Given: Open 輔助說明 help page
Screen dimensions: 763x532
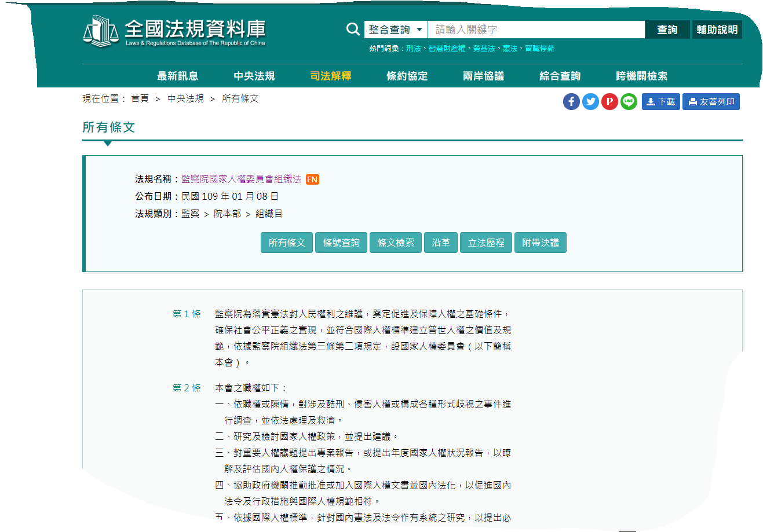Looking at the screenshot, I should pos(717,30).
